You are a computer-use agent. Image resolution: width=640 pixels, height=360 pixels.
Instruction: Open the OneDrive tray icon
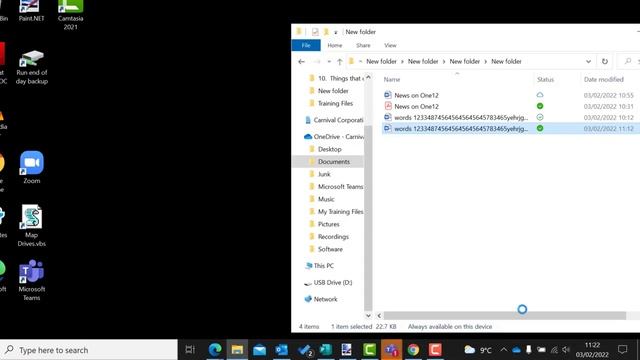point(516,350)
